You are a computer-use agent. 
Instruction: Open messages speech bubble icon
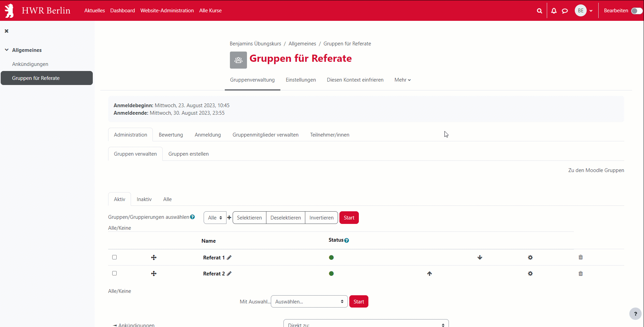[565, 11]
